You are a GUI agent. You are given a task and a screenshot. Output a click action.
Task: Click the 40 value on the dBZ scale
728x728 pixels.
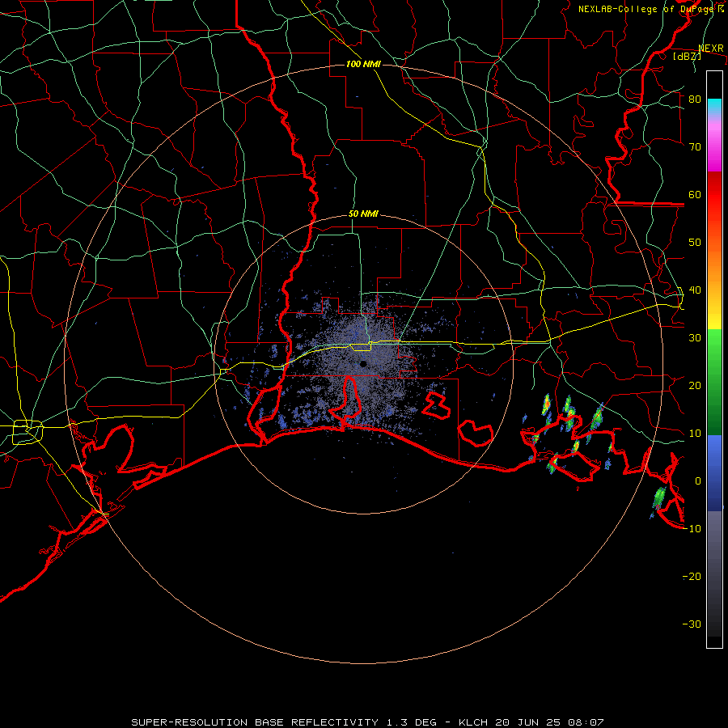[x=695, y=290]
